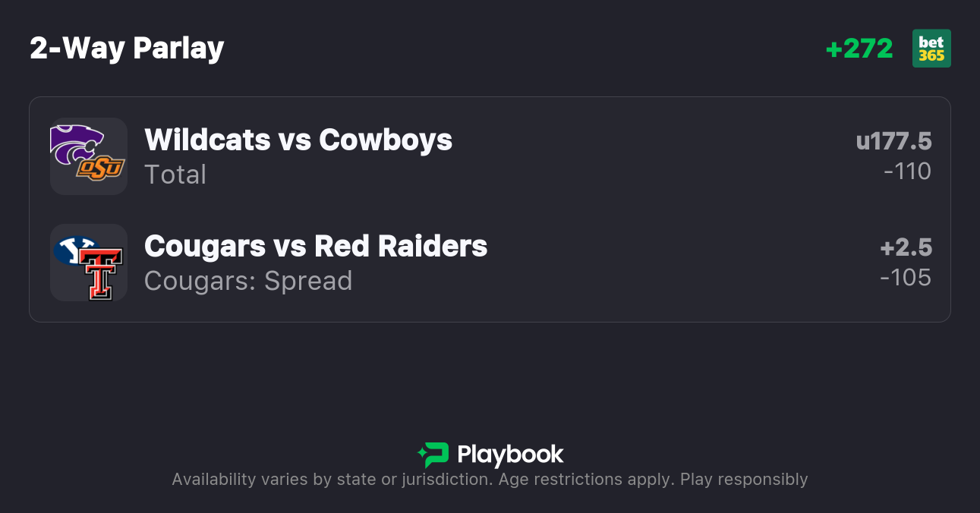Click the Texas Tech double-T logo

(102, 275)
